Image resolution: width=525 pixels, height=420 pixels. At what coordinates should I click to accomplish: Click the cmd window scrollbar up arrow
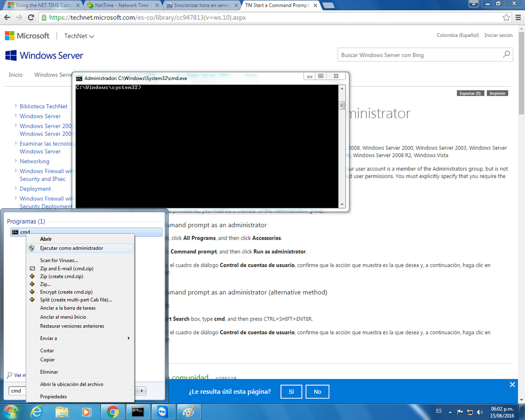342,88
